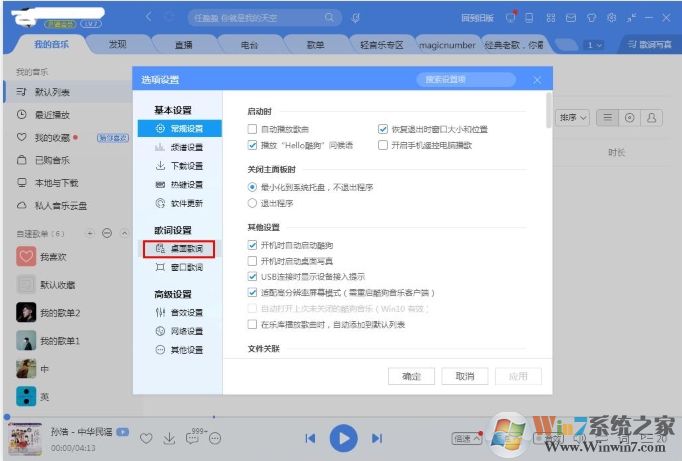Click 回到旧版 link

pos(477,18)
